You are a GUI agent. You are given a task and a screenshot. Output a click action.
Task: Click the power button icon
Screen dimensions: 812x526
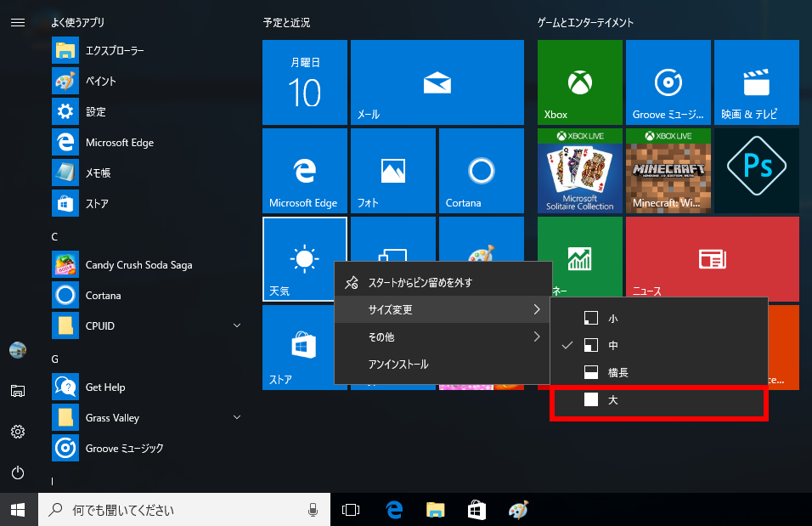coord(18,472)
